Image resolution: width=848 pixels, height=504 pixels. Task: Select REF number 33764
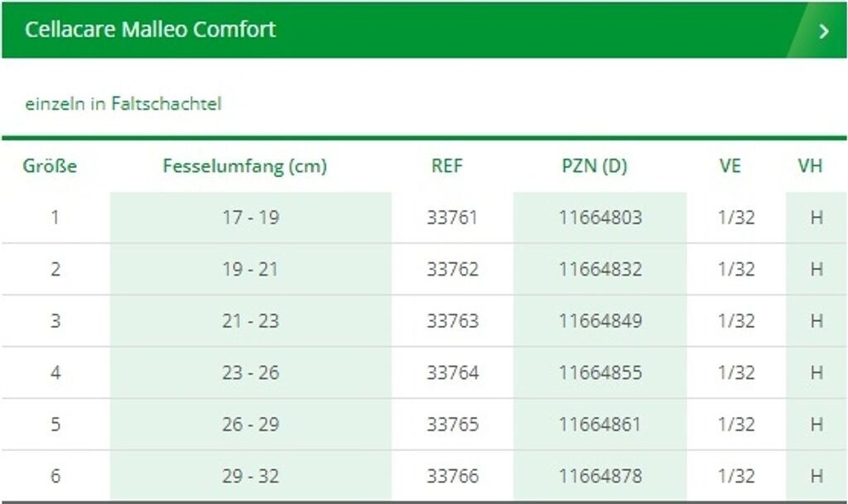pyautogui.click(x=452, y=372)
